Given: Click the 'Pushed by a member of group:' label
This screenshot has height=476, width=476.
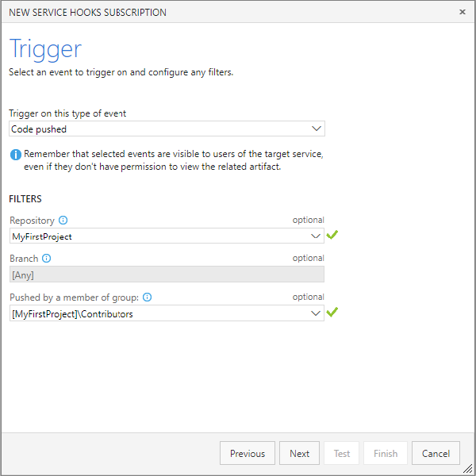Looking at the screenshot, I should (x=75, y=297).
